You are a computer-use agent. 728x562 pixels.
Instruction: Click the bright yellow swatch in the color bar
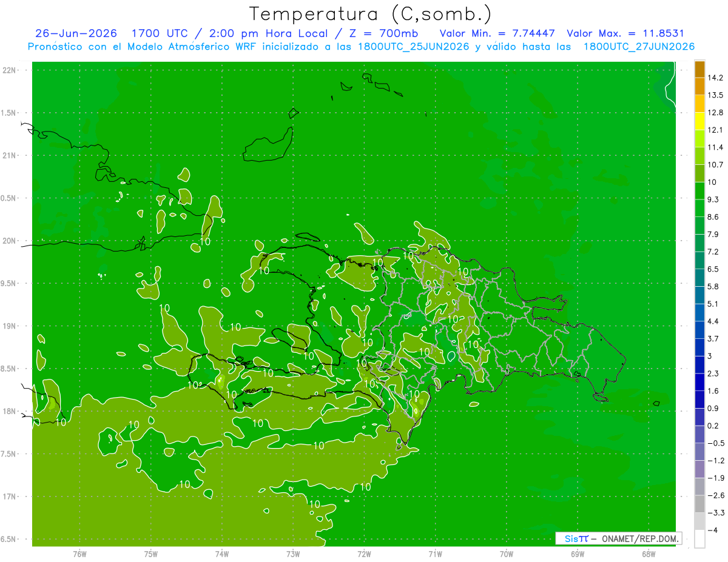point(699,121)
